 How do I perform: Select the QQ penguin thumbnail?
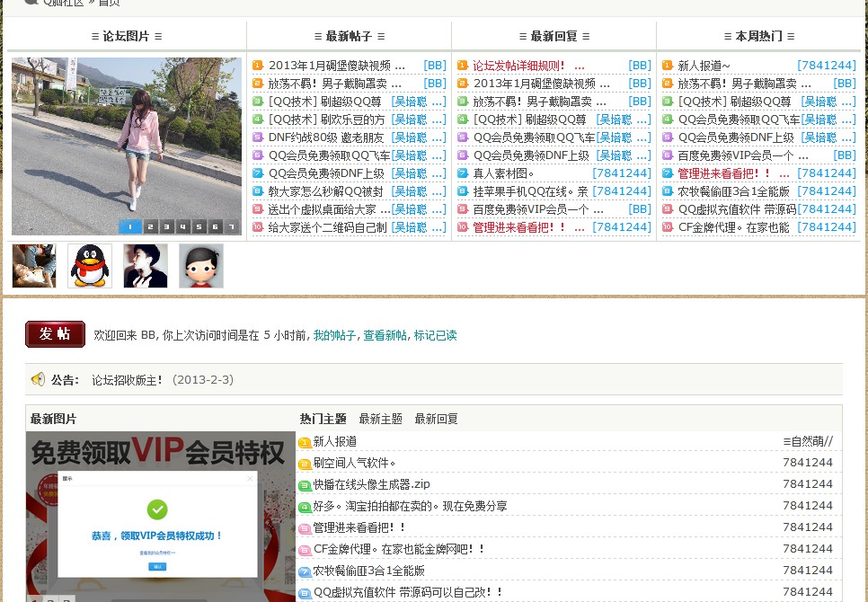(90, 266)
